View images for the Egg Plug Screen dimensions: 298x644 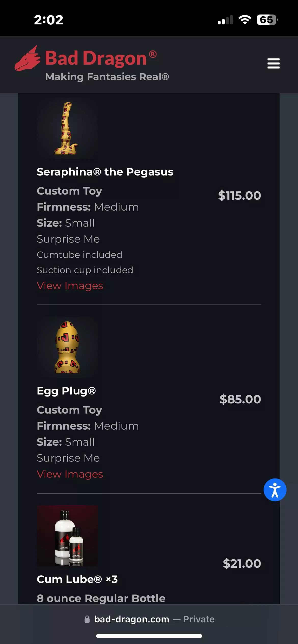(70, 474)
